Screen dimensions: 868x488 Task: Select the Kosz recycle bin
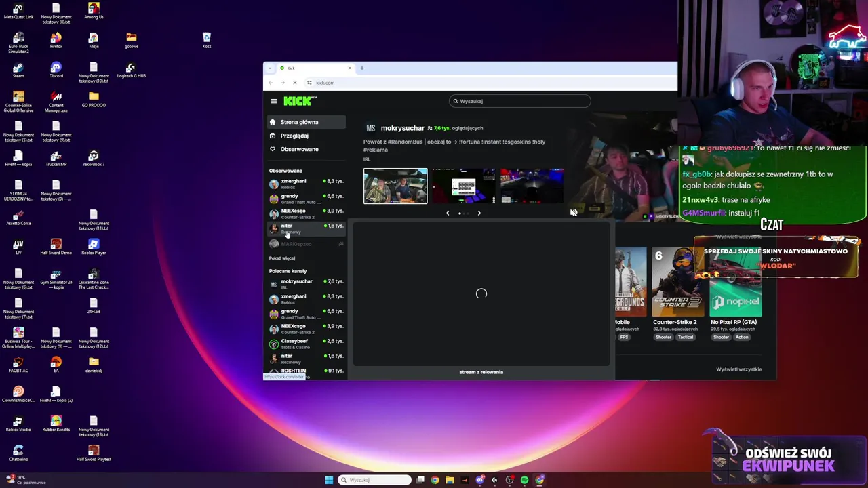click(x=207, y=40)
